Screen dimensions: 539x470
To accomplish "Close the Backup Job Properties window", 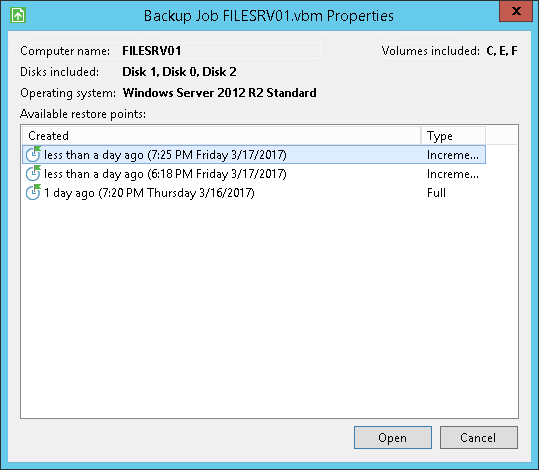I will point(516,11).
